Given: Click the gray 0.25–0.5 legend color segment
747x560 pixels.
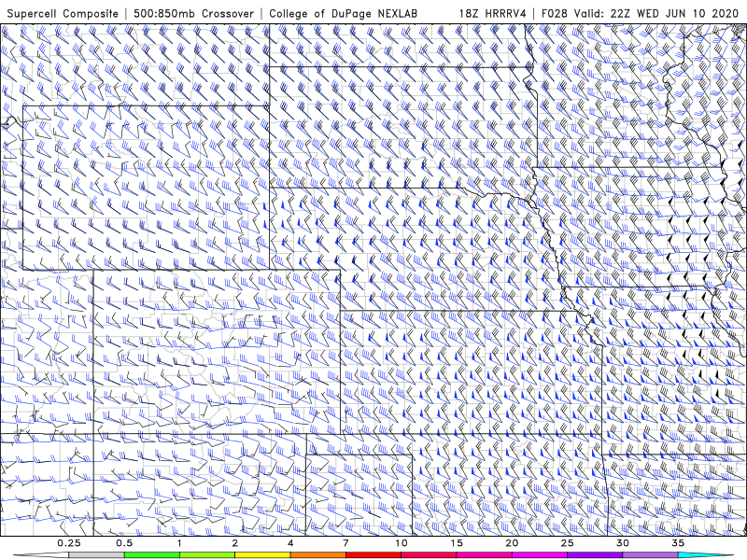Looking at the screenshot, I should pyautogui.click(x=96, y=555).
